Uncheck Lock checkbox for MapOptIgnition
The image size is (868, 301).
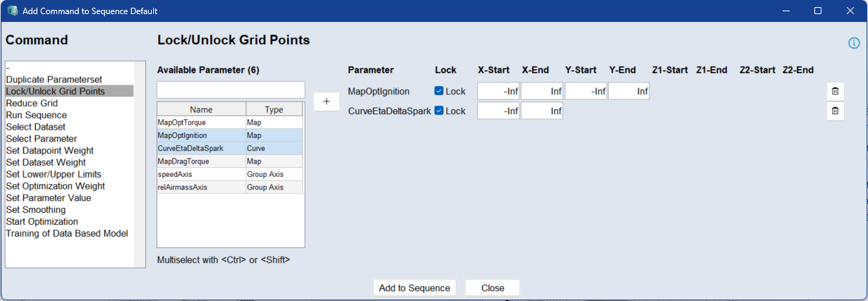click(x=439, y=91)
